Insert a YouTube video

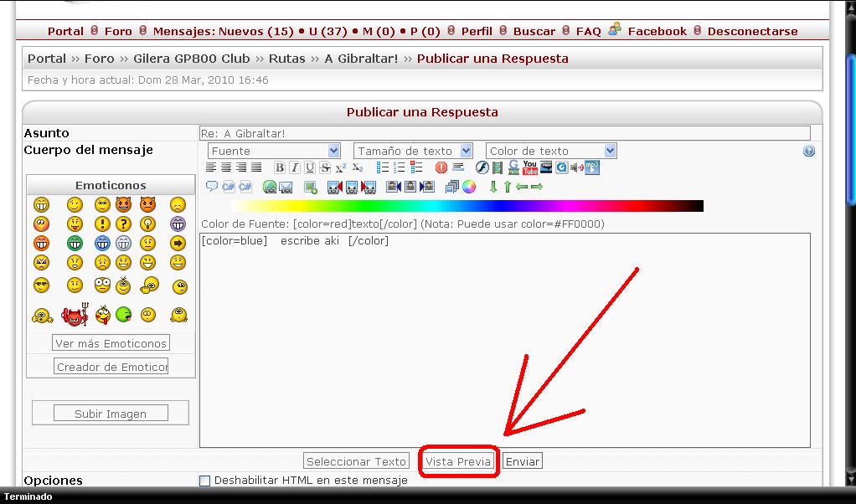[529, 168]
